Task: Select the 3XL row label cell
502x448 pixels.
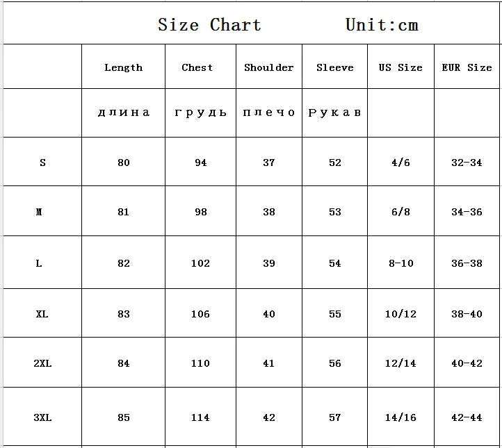Action: pos(42,417)
